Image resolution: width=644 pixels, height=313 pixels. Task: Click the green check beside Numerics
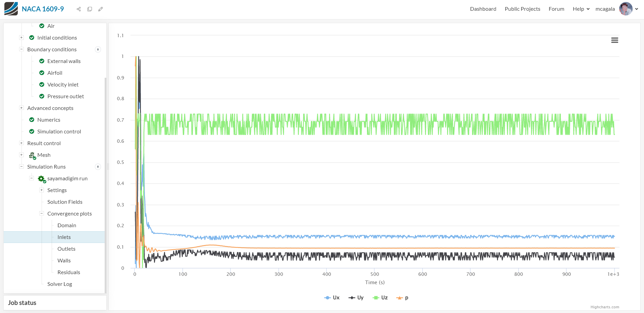[x=32, y=120]
